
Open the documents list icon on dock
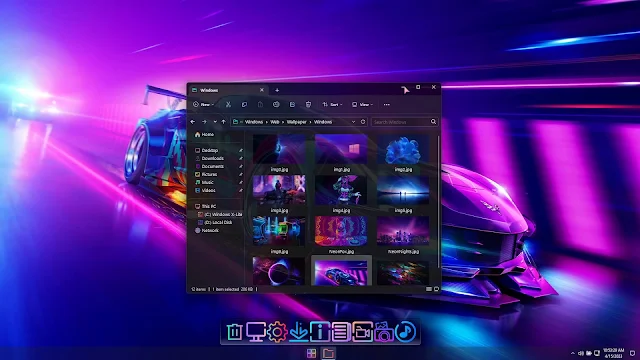[x=341, y=331]
